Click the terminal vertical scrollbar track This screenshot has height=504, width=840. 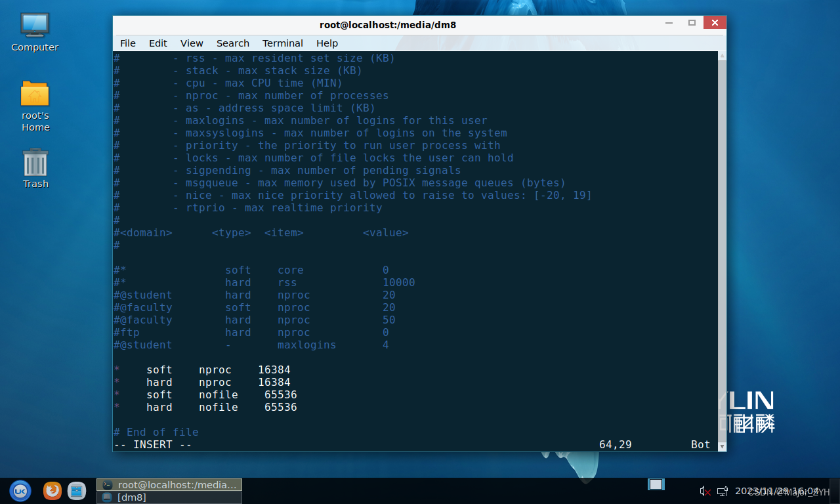click(722, 251)
